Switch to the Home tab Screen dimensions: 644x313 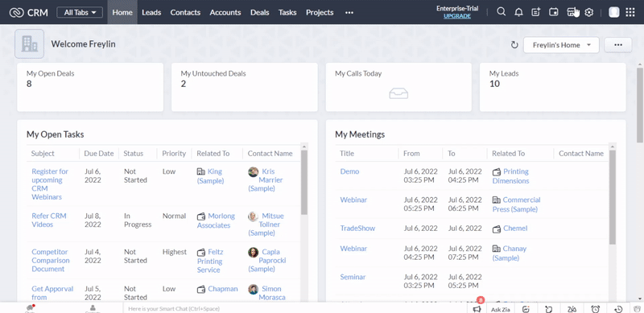(122, 12)
